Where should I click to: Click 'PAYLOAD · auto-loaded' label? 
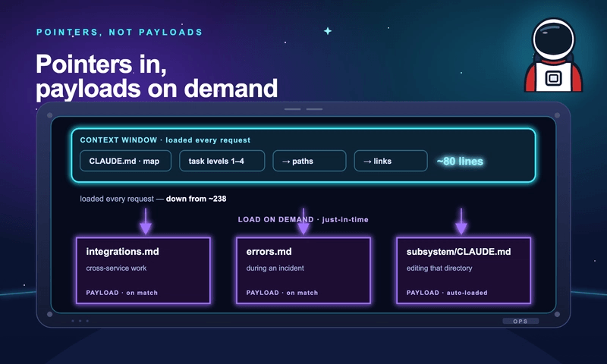coord(447,293)
